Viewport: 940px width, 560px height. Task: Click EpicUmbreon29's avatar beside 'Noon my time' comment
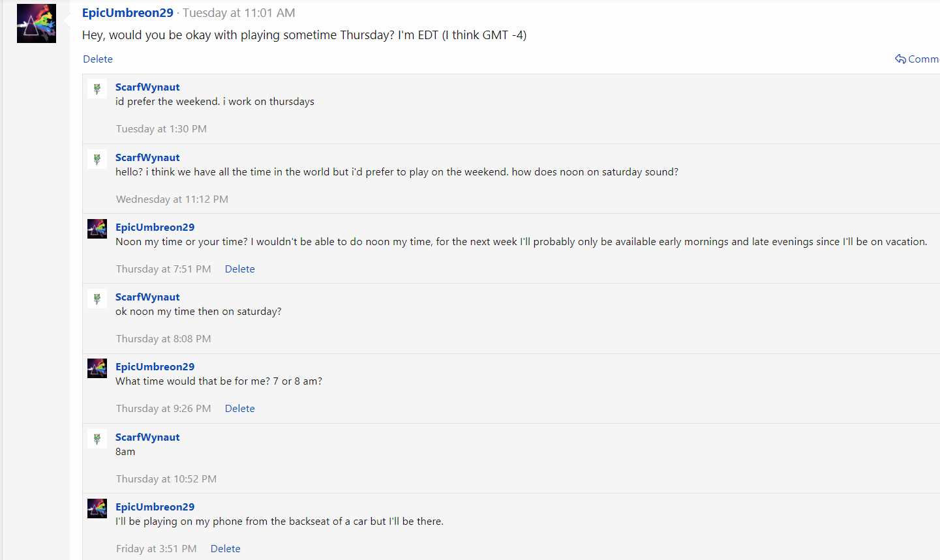click(97, 229)
